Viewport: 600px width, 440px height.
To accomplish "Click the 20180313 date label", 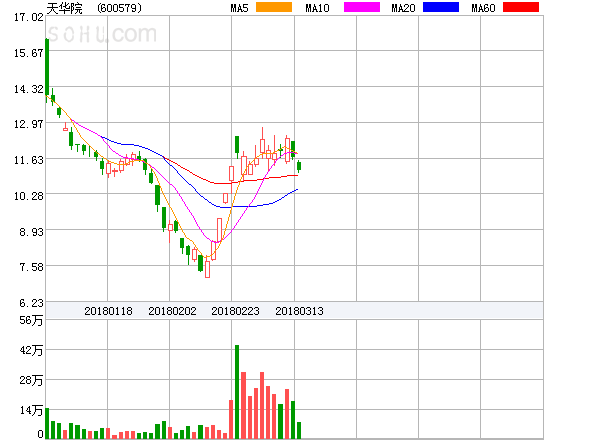I will [x=299, y=311].
